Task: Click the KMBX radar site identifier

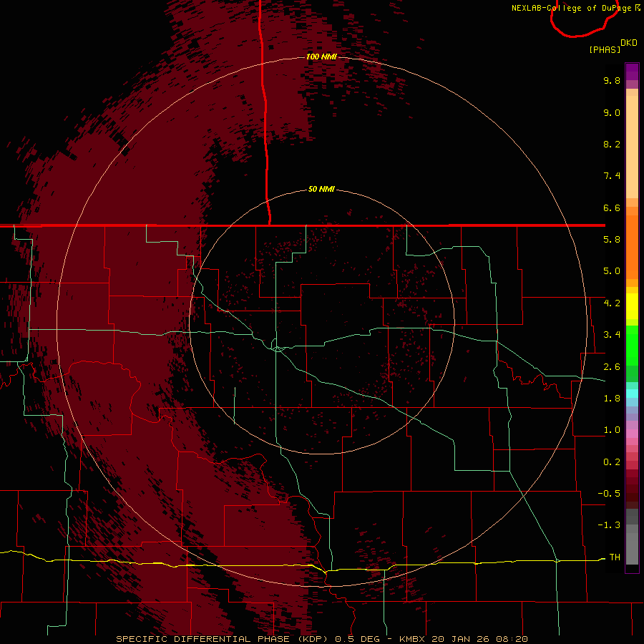Action: point(412,639)
